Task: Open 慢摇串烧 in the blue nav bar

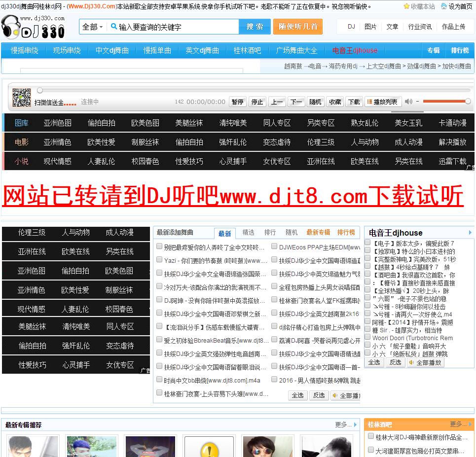Action: pos(24,50)
